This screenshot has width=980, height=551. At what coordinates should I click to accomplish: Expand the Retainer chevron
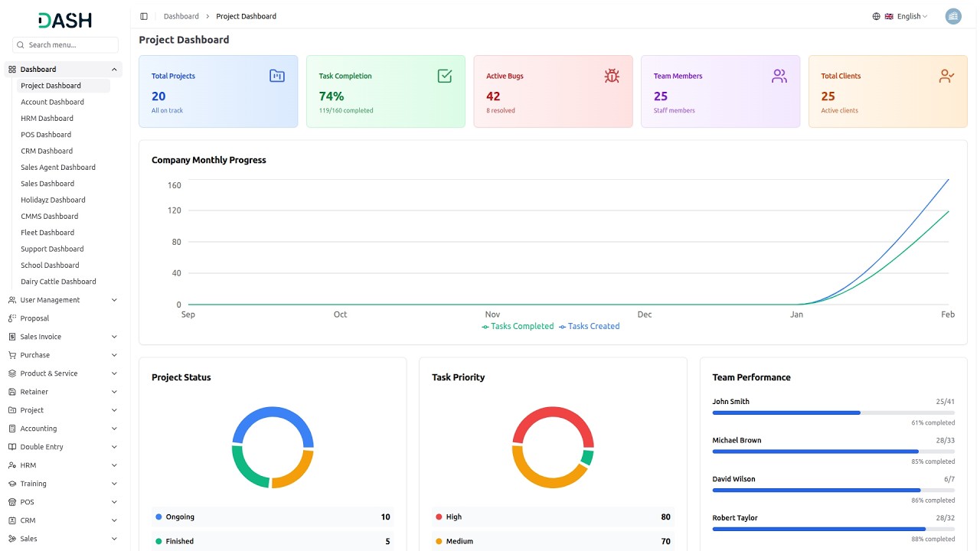click(114, 392)
